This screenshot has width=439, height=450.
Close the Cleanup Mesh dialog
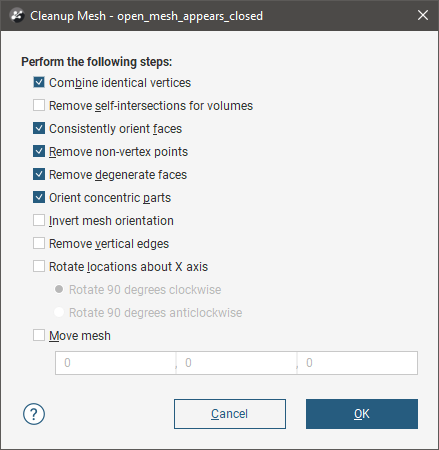(x=423, y=15)
